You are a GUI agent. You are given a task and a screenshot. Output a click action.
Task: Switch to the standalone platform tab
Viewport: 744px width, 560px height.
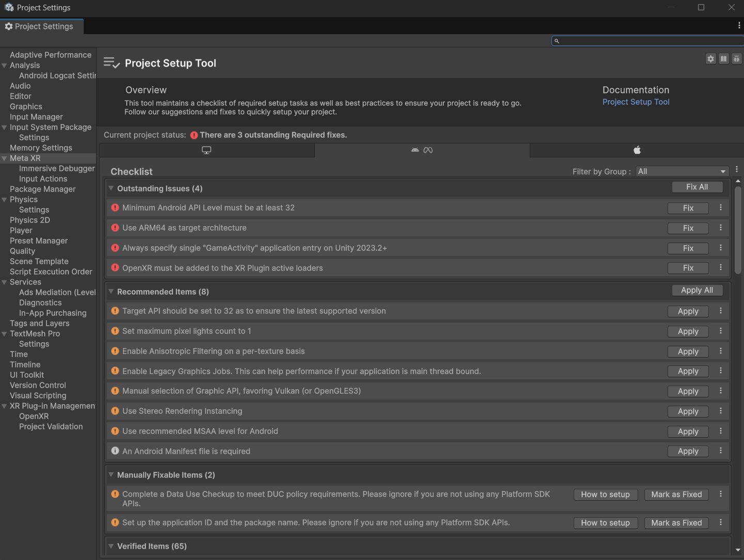pos(207,150)
